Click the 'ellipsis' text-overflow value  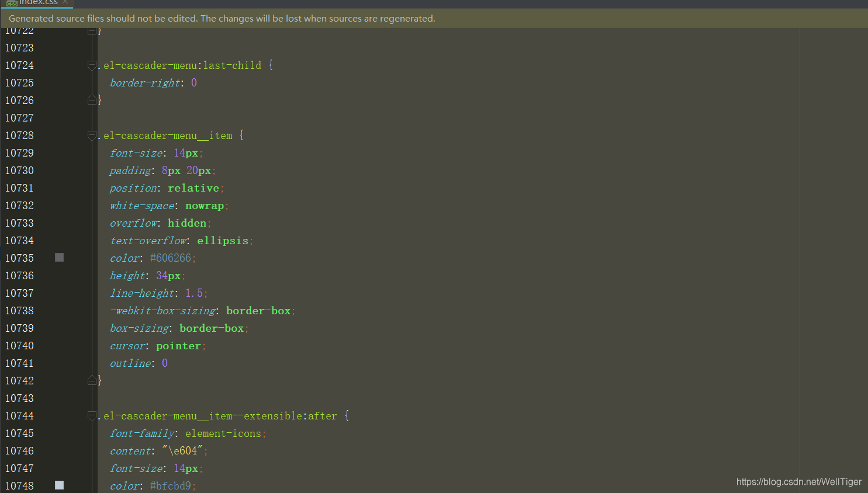[x=223, y=241]
